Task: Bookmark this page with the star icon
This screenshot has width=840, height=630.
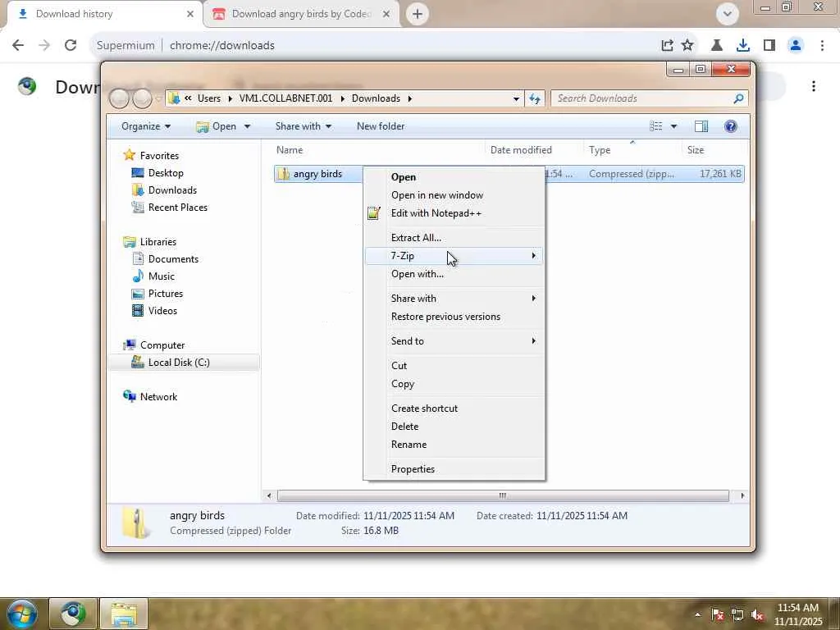Action: tap(687, 45)
